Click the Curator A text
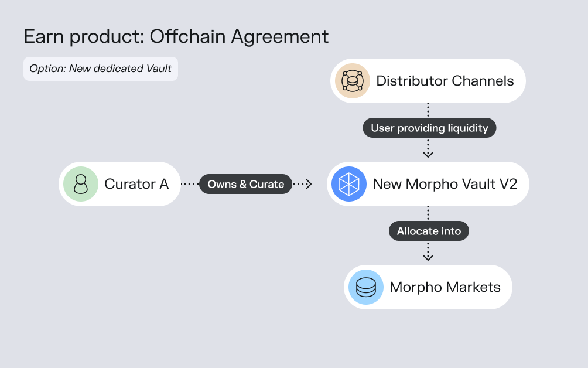 coord(136,184)
